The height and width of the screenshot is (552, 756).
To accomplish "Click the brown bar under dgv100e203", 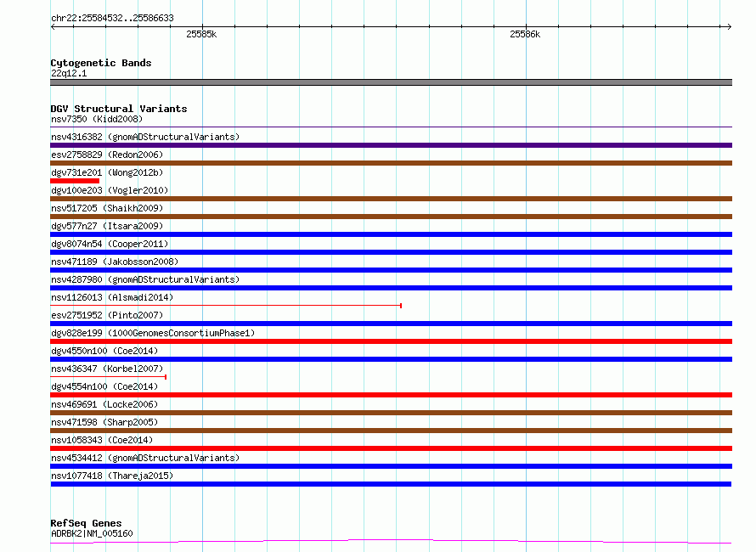I will pyautogui.click(x=391, y=199).
